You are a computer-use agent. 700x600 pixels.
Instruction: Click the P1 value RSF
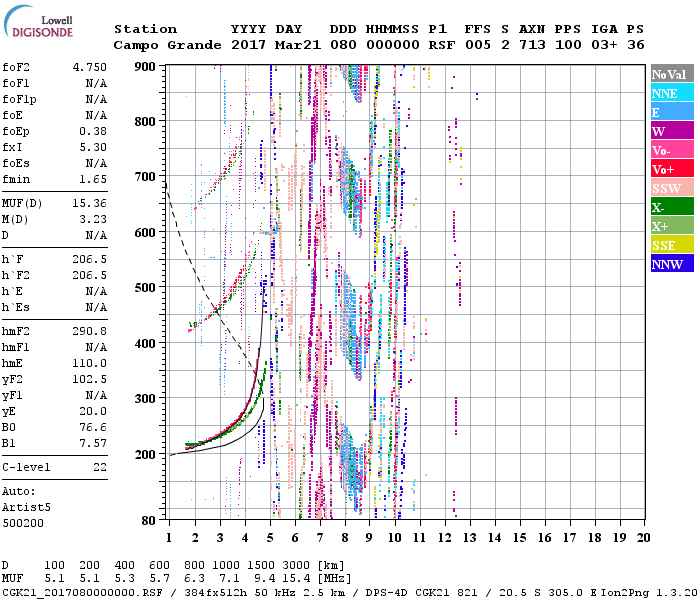click(x=442, y=45)
